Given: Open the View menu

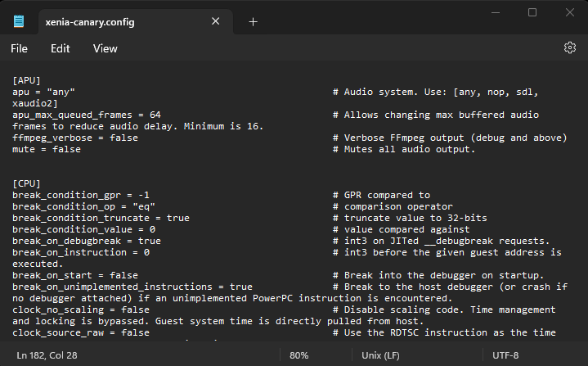Looking at the screenshot, I should (105, 48).
